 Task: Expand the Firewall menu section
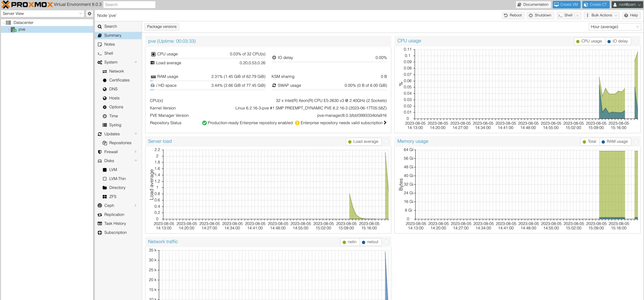click(x=136, y=152)
